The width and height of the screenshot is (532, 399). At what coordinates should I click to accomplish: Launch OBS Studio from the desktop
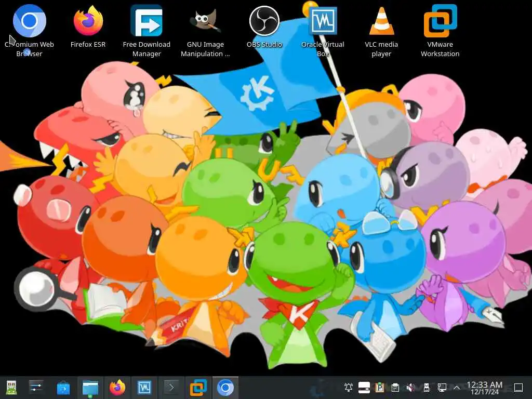tap(264, 21)
